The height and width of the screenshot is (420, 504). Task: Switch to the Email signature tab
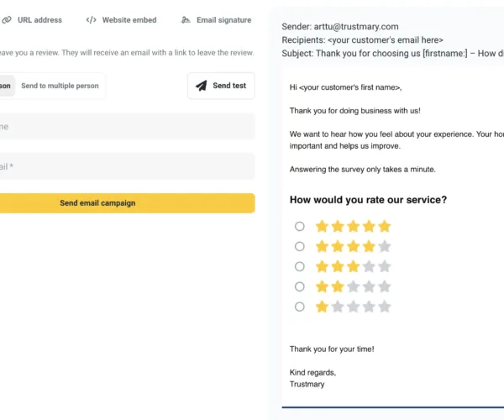tap(216, 20)
